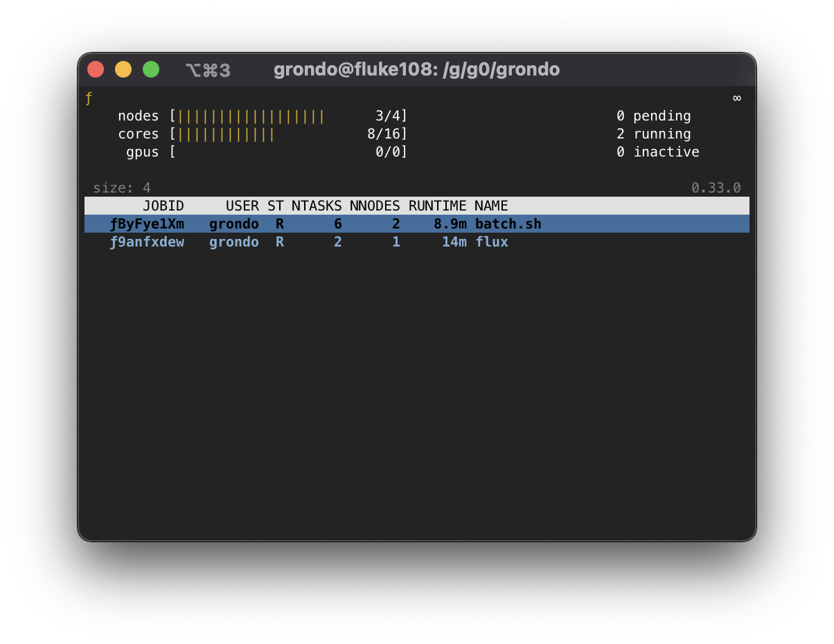Click the size: 4 label
The width and height of the screenshot is (834, 644).
(122, 188)
